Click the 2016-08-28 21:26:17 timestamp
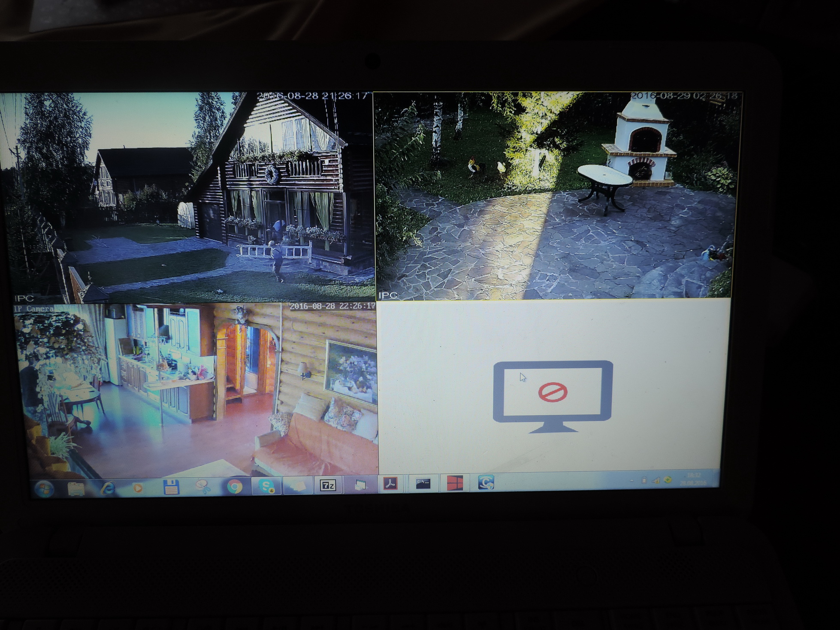 pos(313,96)
